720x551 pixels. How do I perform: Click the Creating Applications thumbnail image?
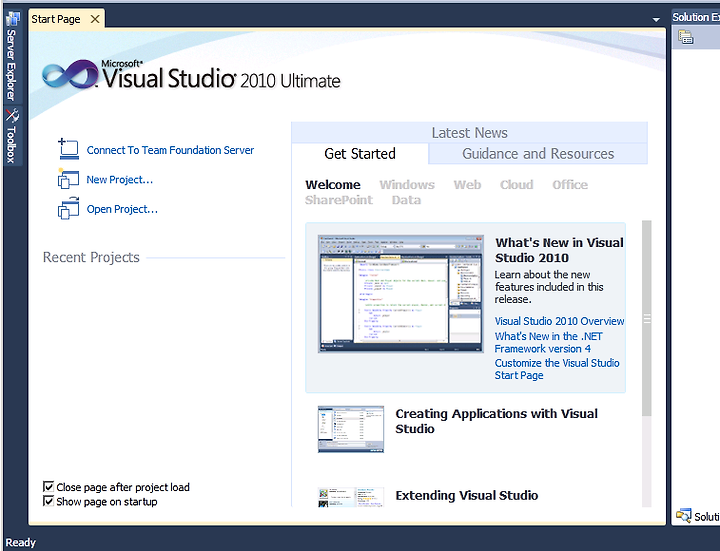click(351, 429)
